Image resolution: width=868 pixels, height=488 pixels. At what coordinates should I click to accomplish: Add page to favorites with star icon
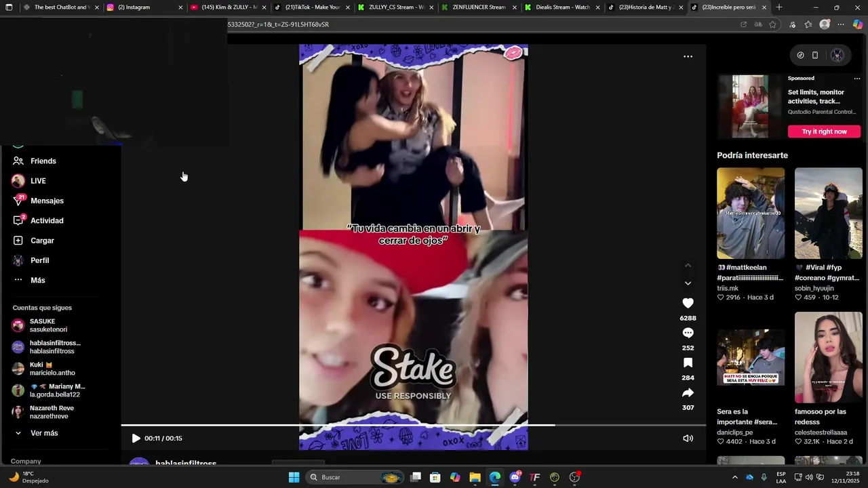pos(772,24)
